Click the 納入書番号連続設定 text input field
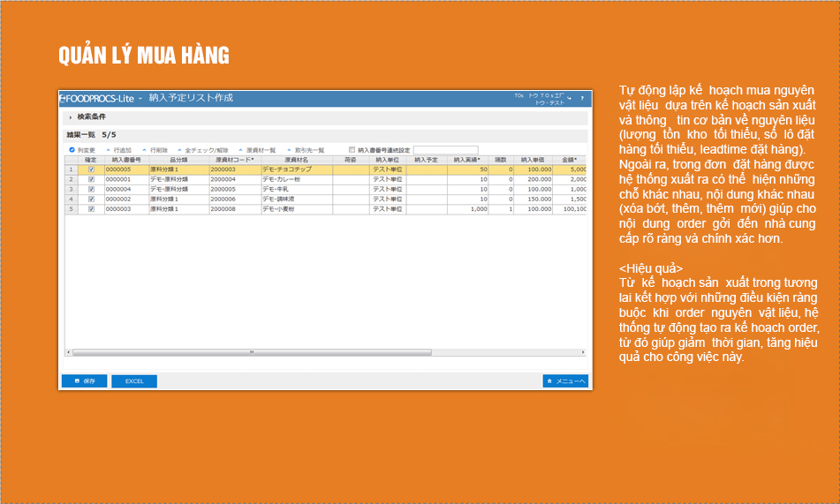The width and height of the screenshot is (840, 504). 445,150
